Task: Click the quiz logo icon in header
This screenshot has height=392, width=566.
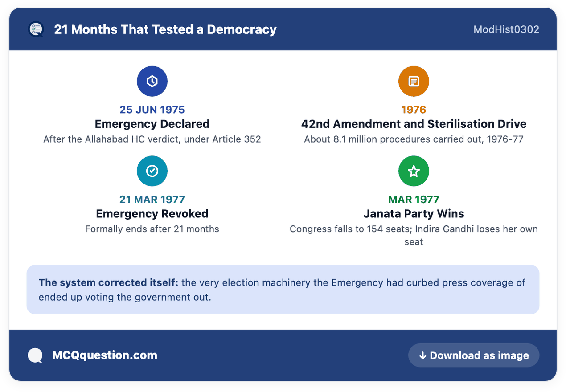Action: point(36,29)
